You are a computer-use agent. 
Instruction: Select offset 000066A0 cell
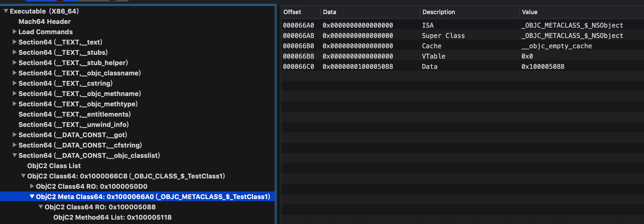click(x=298, y=25)
